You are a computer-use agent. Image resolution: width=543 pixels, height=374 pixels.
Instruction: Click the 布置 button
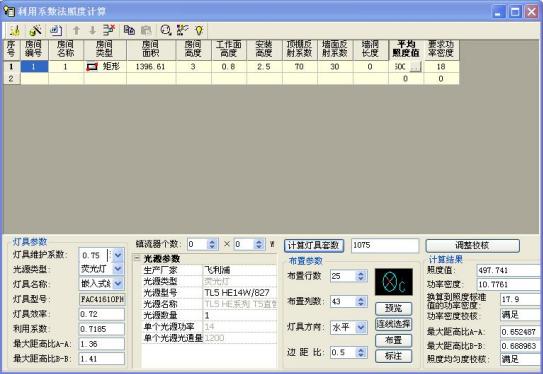[x=394, y=340]
